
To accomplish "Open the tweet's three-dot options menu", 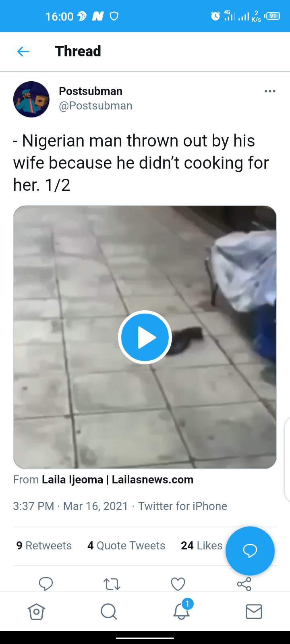I will 270,91.
